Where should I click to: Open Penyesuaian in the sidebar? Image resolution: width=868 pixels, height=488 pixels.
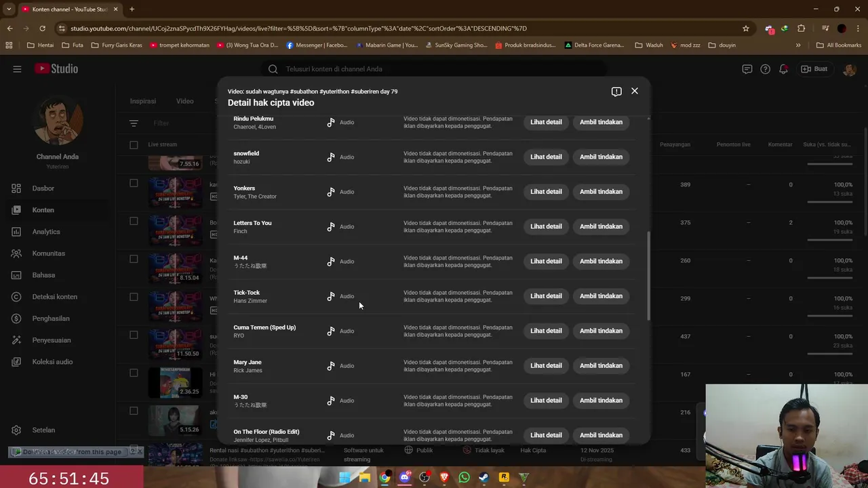(51, 340)
